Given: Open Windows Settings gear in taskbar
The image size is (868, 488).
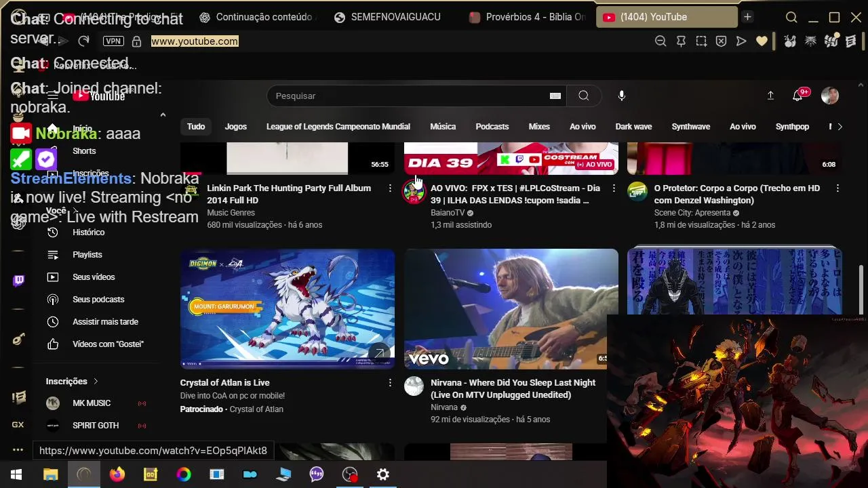Looking at the screenshot, I should pos(383,474).
